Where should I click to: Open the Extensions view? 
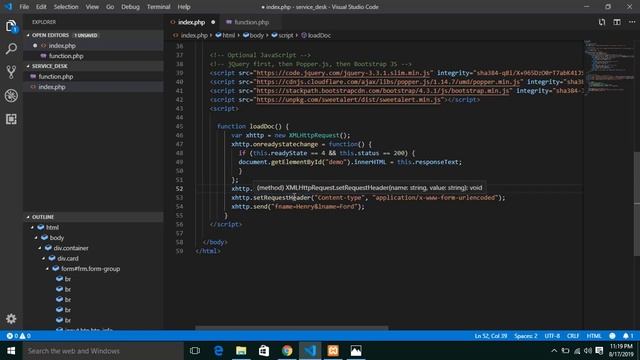[11, 119]
